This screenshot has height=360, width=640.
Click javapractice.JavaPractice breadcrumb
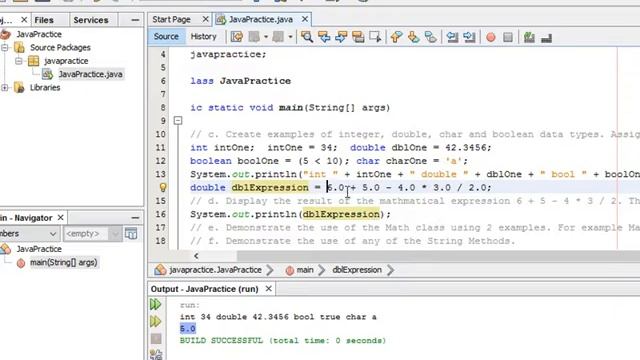click(x=215, y=270)
